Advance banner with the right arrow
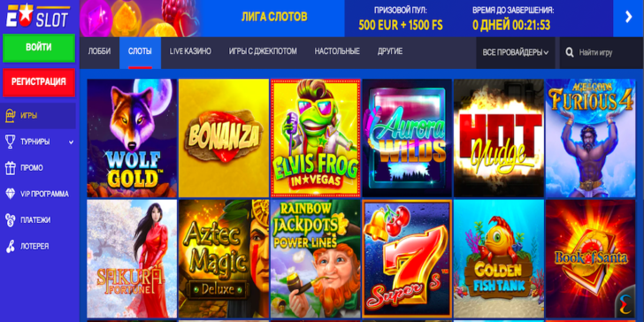This screenshot has height=322, width=644. tap(628, 18)
